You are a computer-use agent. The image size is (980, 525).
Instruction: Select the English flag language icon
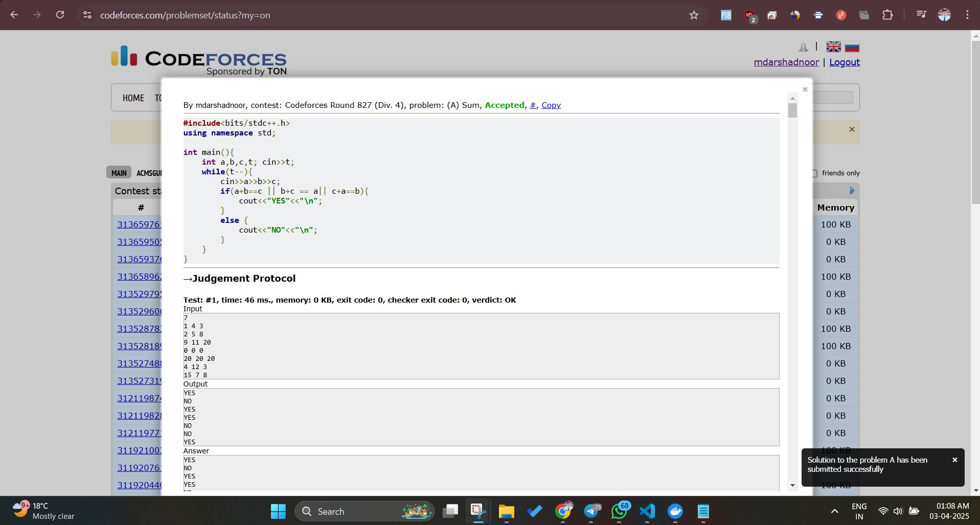tap(833, 47)
